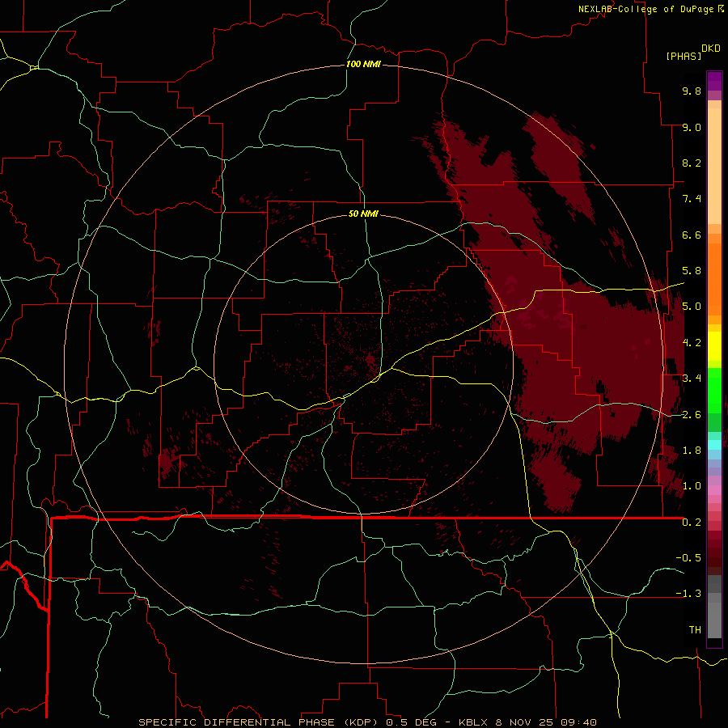Viewport: 728px width, 728px height.
Task: Click the TH threshold label
Action: [x=695, y=630]
